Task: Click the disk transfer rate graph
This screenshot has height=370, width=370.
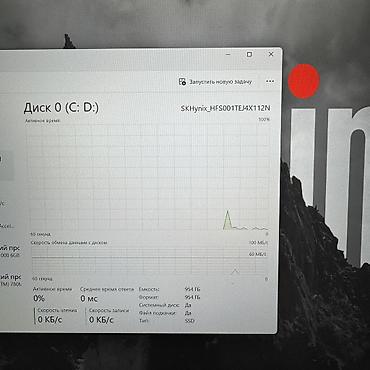Action: 150,262
